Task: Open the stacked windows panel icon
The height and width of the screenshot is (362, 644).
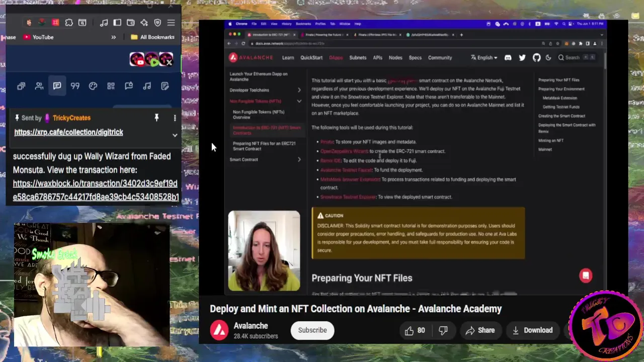Action: (x=21, y=86)
